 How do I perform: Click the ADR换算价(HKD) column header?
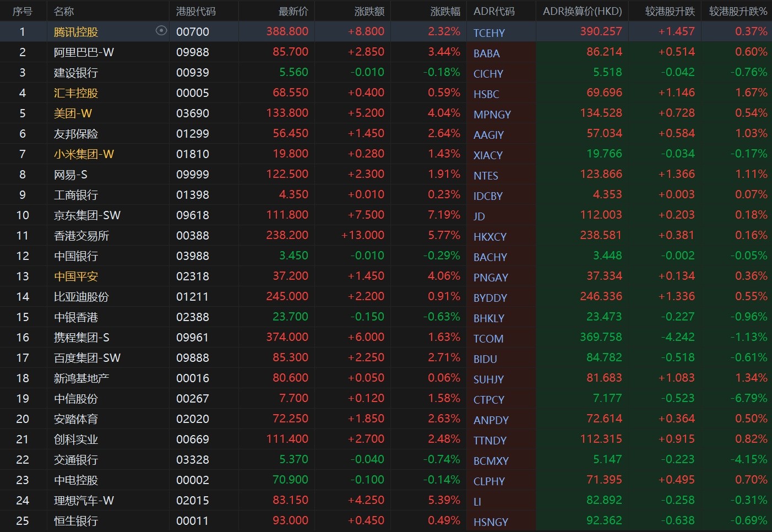(x=582, y=11)
